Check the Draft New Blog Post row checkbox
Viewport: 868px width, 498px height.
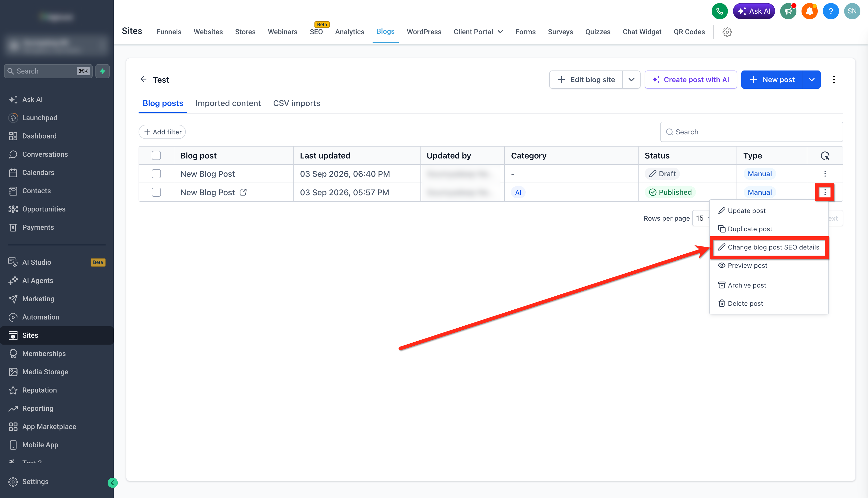156,174
